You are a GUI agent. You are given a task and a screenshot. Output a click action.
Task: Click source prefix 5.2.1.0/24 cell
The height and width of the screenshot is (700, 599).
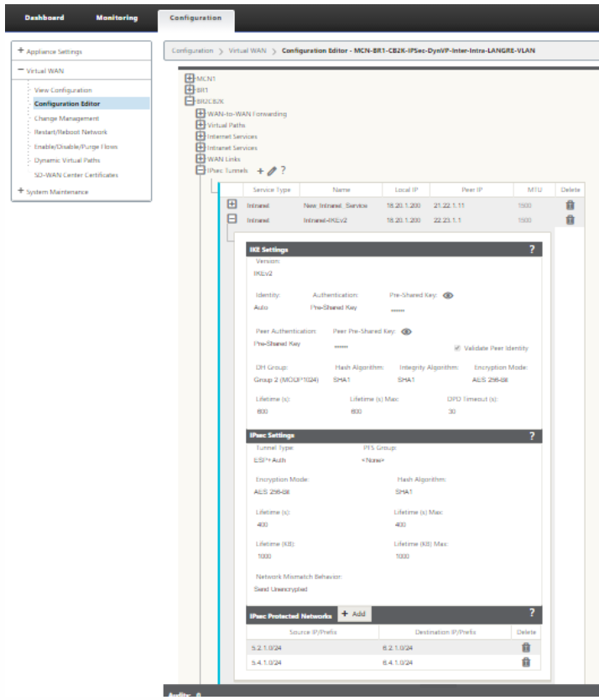pos(266,648)
